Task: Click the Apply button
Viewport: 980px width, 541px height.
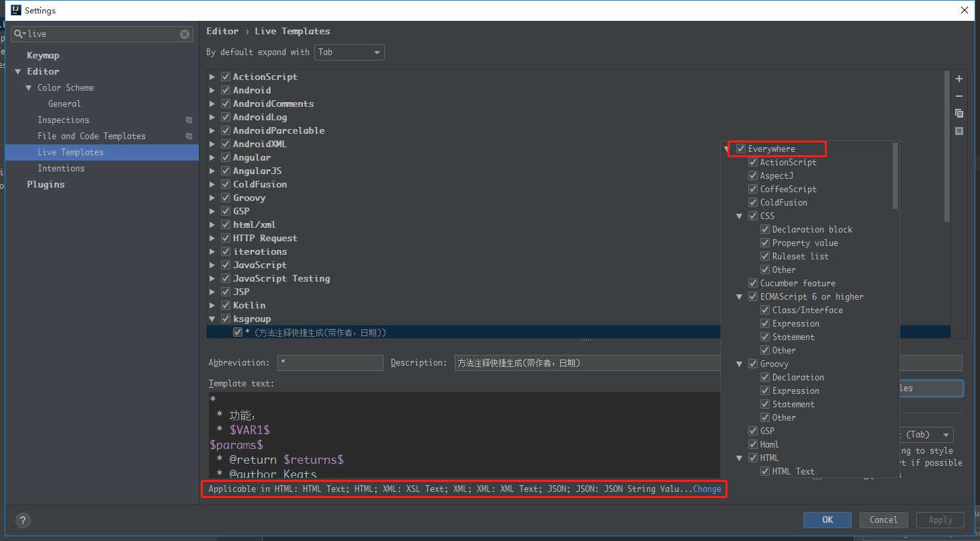Action: click(x=940, y=519)
